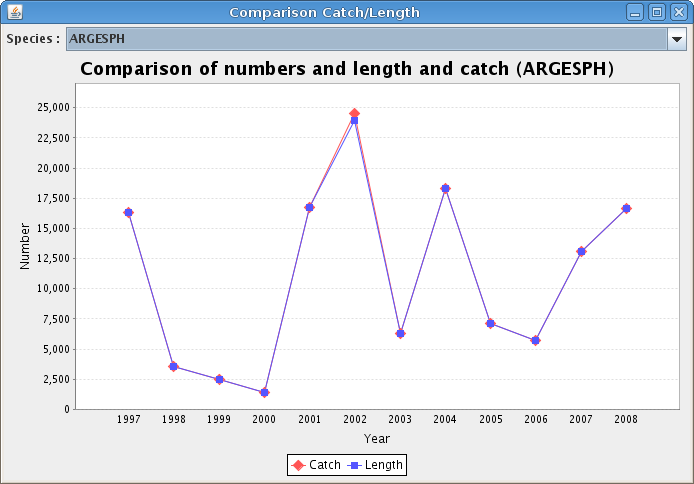Click the Java icon in title bar
This screenshot has width=694, height=484.
pyautogui.click(x=15, y=12)
